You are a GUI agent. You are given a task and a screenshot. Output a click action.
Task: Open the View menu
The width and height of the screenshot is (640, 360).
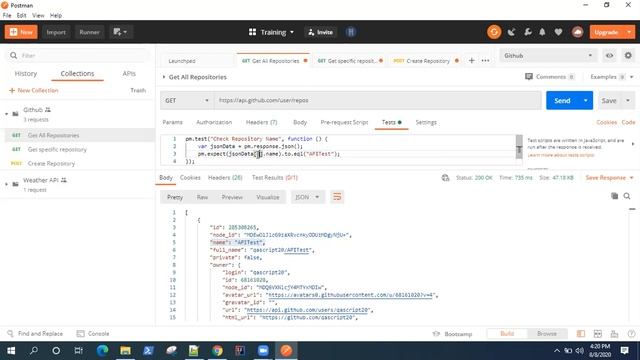coord(38,15)
